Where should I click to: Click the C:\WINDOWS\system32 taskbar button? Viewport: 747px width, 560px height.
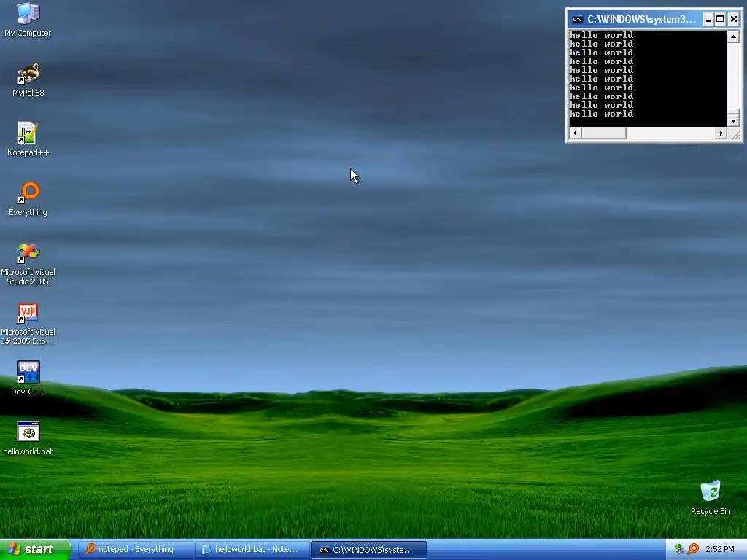369,550
